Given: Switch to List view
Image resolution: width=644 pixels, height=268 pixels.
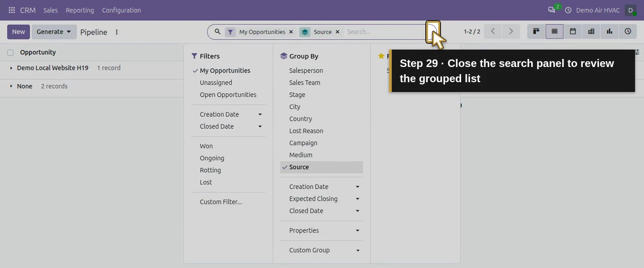Looking at the screenshot, I should click(x=555, y=32).
